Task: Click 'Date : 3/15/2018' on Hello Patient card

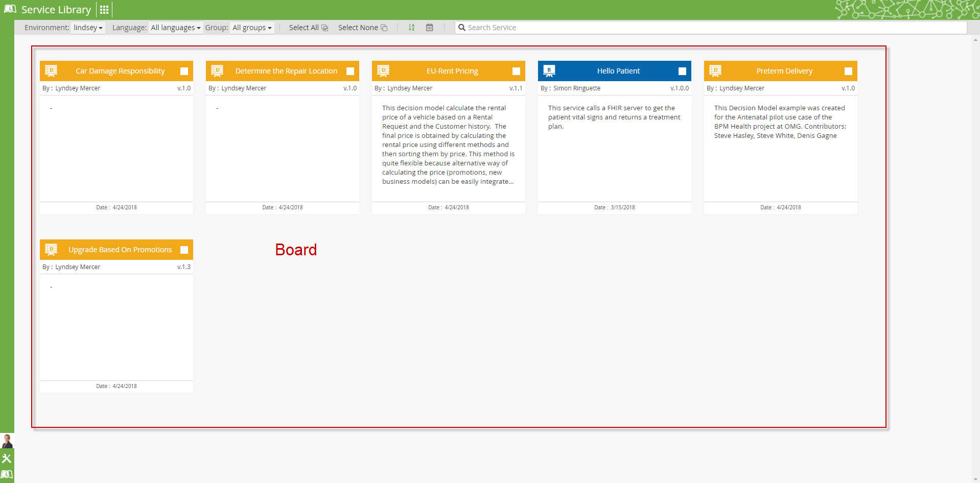Action: (x=615, y=207)
